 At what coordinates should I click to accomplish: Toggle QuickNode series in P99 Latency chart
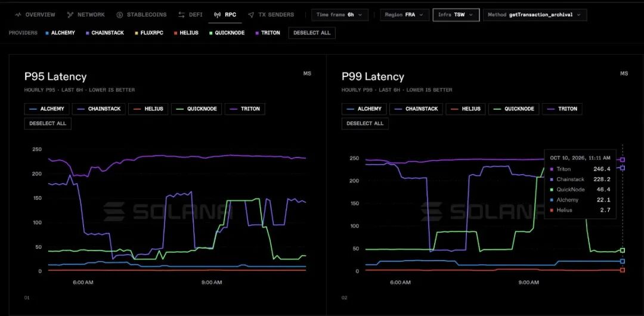(514, 109)
